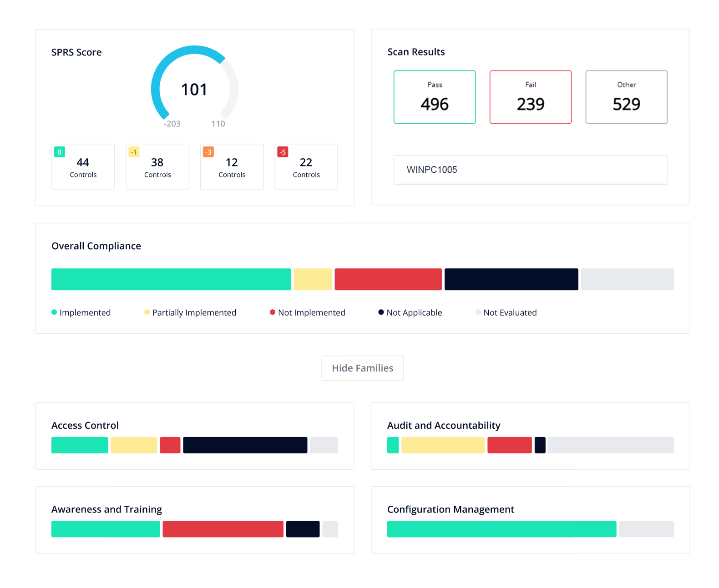Click the green 0 score badge
The width and height of the screenshot is (719, 588).
pos(60,152)
